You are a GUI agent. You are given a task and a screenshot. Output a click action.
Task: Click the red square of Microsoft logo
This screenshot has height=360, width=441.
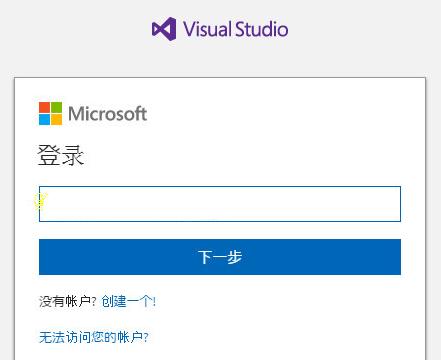pyautogui.click(x=44, y=107)
